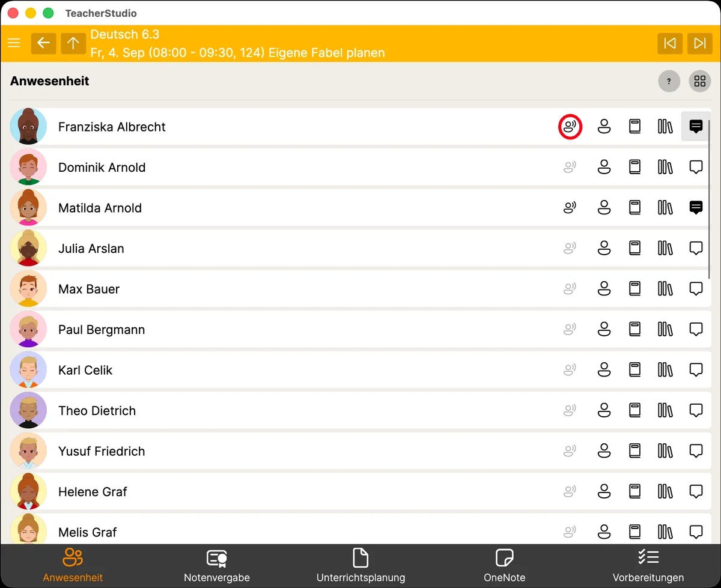Toggle oral participation for Franziska Albrecht
721x588 pixels.
570,127
